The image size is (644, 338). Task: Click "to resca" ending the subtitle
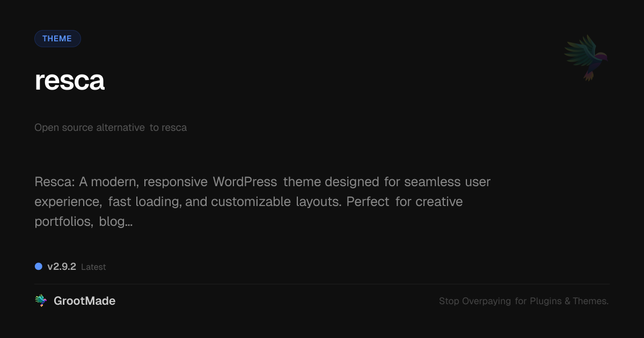pyautogui.click(x=168, y=128)
